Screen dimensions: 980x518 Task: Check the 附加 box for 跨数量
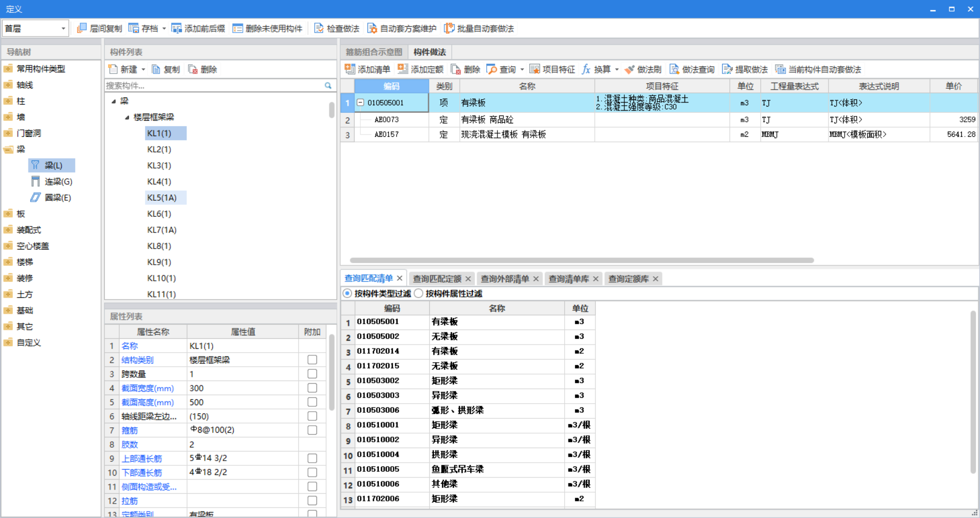click(312, 374)
